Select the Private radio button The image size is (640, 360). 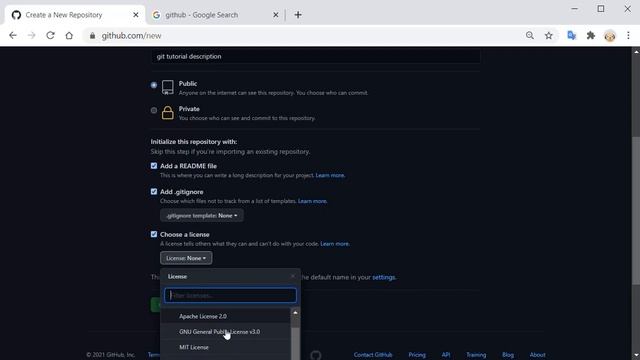pos(154,110)
